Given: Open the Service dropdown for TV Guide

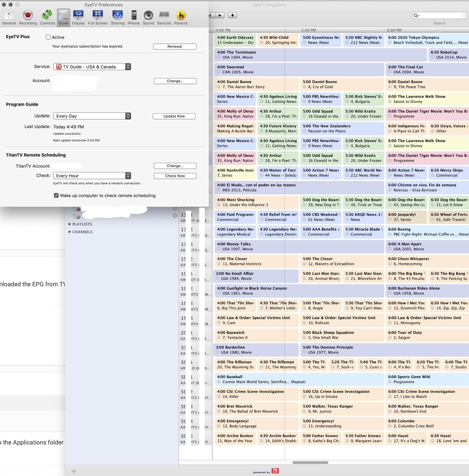Looking at the screenshot, I should (92, 67).
